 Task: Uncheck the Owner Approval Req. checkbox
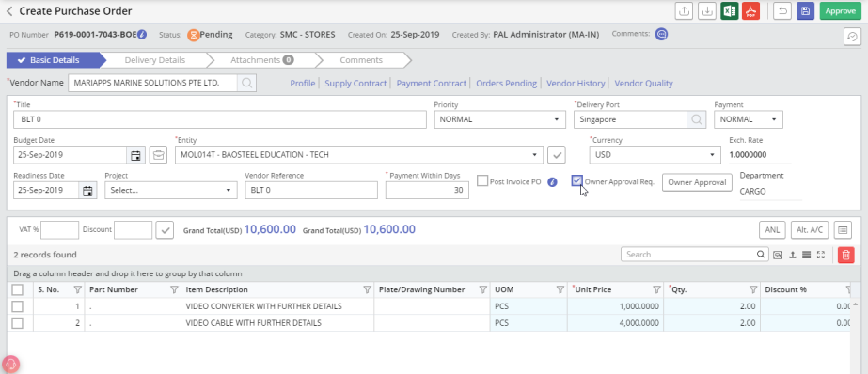[576, 181]
